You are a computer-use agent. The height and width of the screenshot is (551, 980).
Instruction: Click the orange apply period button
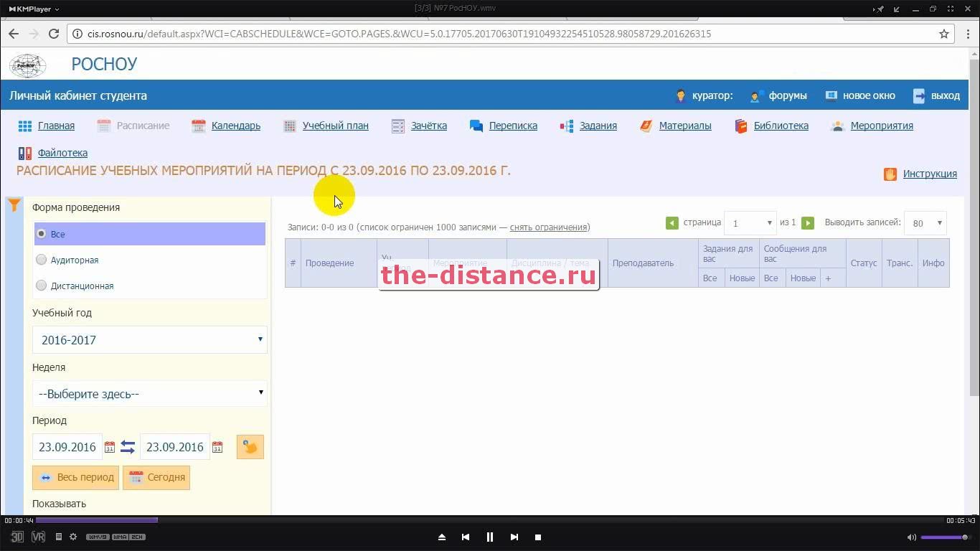coord(250,447)
